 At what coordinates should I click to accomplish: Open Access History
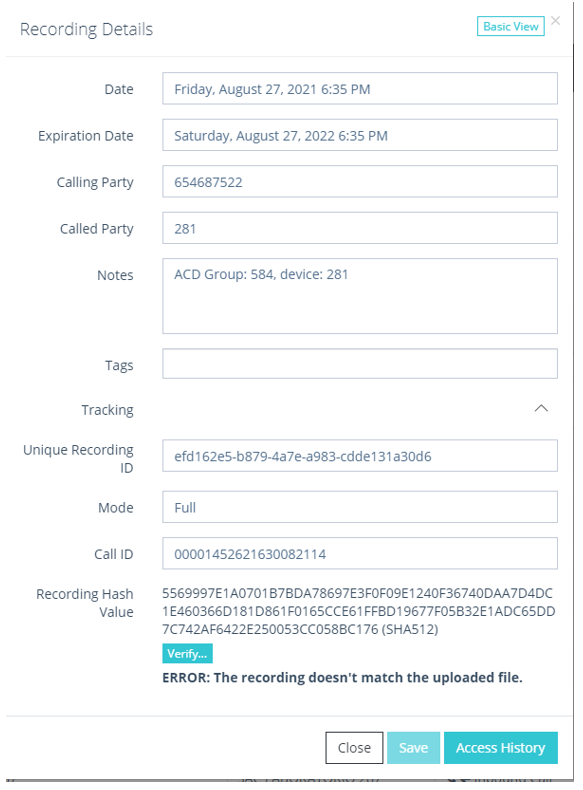click(x=500, y=748)
